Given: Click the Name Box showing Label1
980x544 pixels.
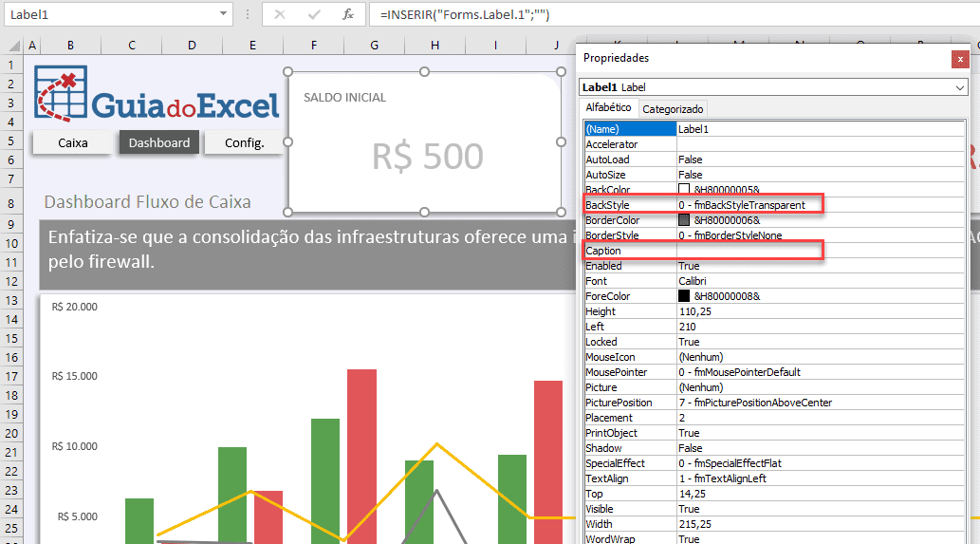Looking at the screenshot, I should click(113, 14).
